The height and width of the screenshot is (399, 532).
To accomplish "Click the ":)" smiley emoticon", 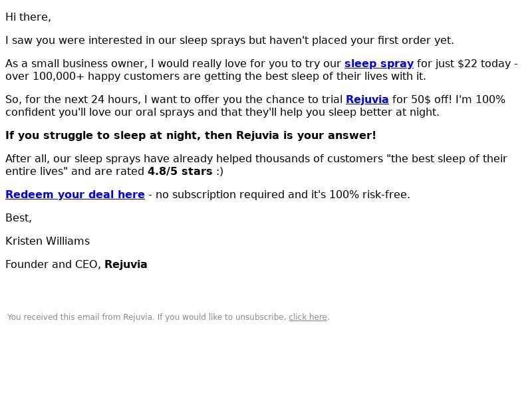I will coord(219,172).
